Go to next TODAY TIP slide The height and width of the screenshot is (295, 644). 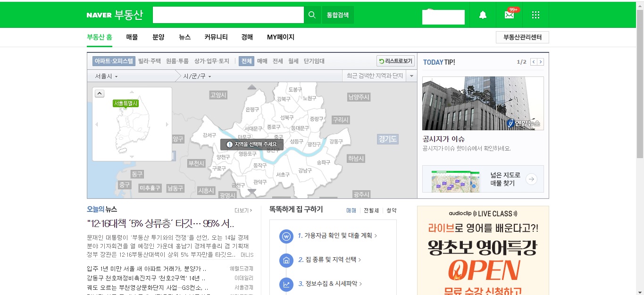point(541,62)
